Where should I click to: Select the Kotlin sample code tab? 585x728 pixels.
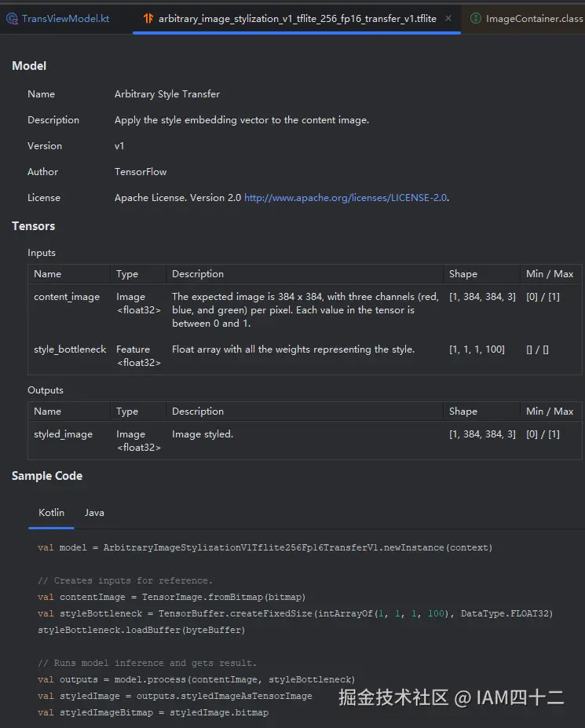tap(51, 512)
